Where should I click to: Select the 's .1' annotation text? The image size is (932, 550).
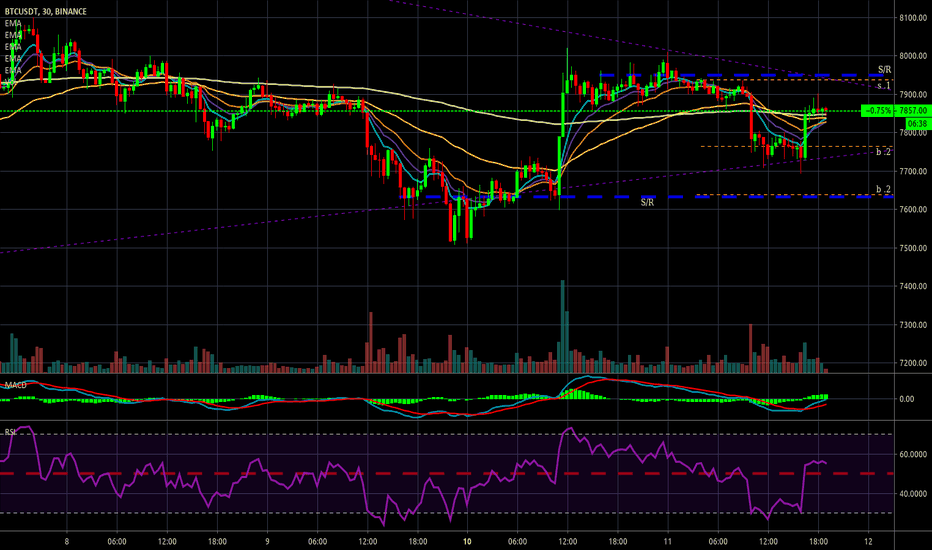(x=883, y=86)
